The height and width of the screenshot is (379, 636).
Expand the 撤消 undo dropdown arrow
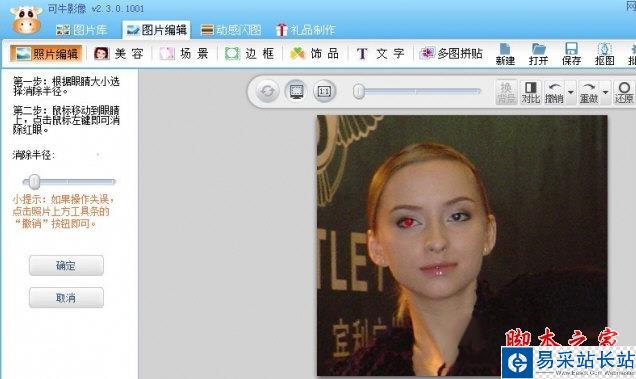(570, 92)
